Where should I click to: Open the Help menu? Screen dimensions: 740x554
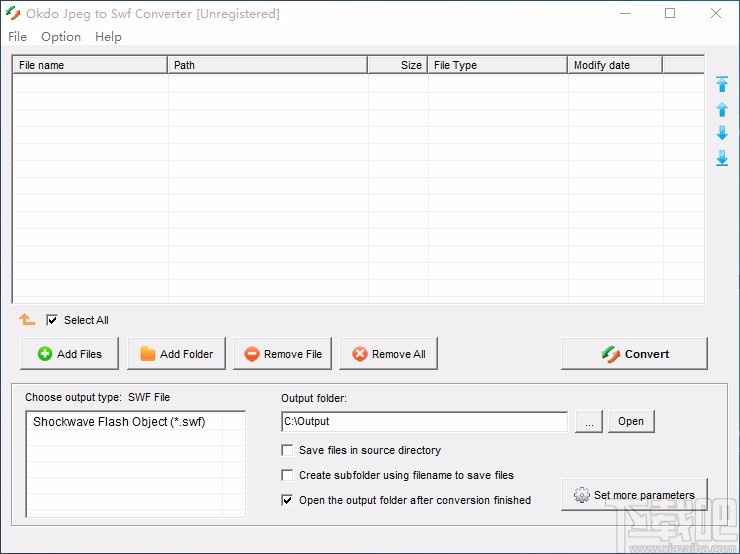click(108, 37)
